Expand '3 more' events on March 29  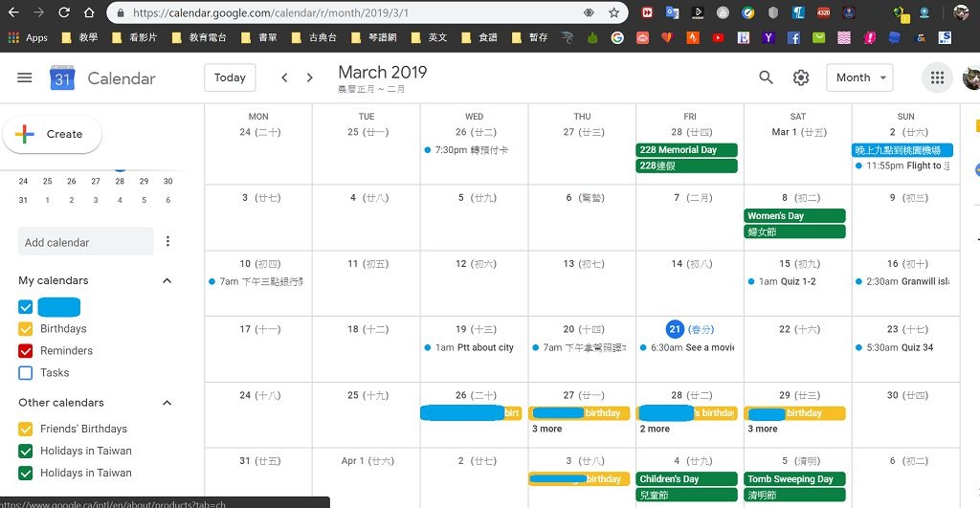[x=763, y=429]
